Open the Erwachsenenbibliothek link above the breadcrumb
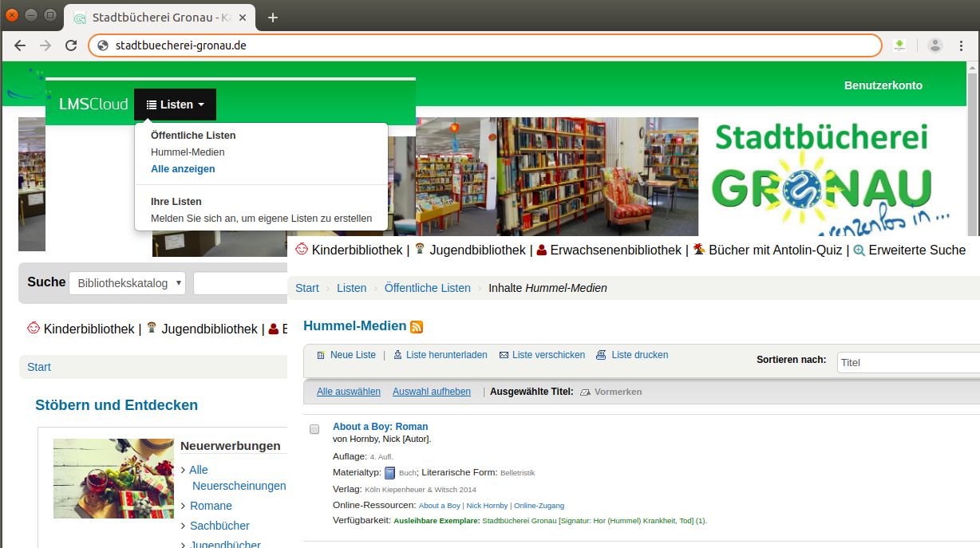This screenshot has width=980, height=548. coord(616,250)
